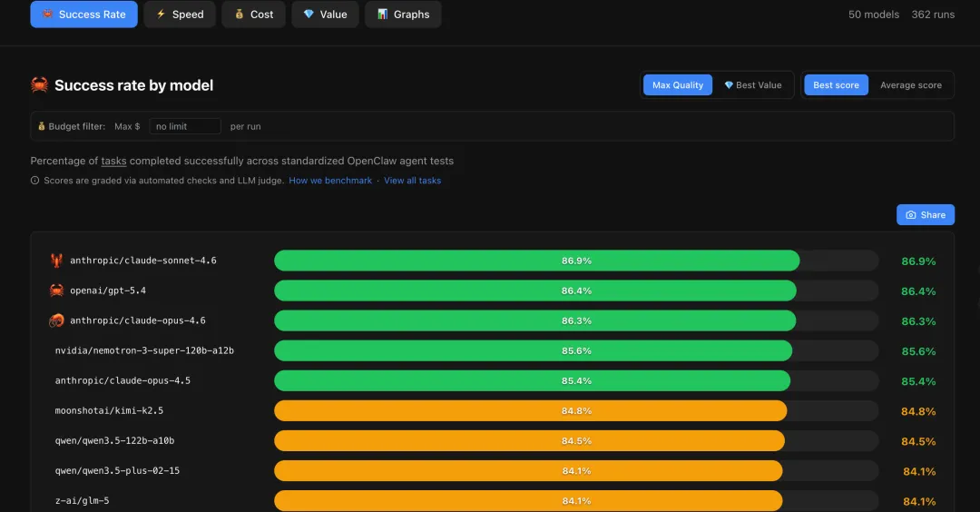Click the lightning icon in the Speed tab
This screenshot has width=980, height=512.
161,14
